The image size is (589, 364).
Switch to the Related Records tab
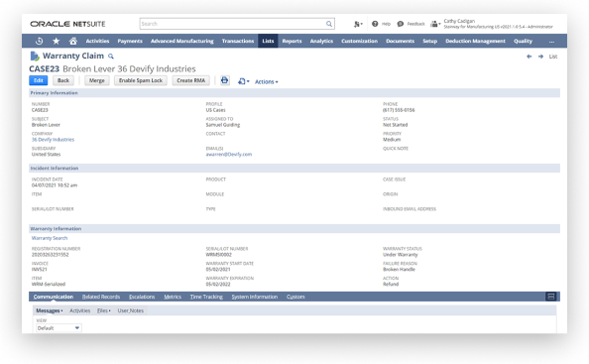coord(101,297)
